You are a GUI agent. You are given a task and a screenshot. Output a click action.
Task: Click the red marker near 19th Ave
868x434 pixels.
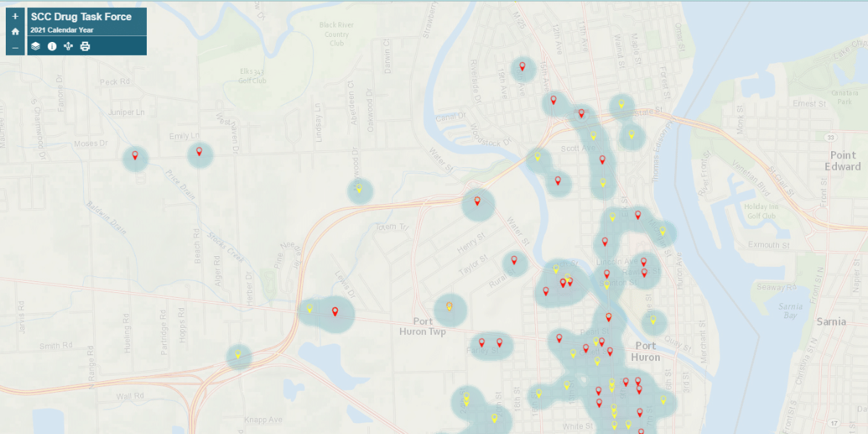coord(522,67)
